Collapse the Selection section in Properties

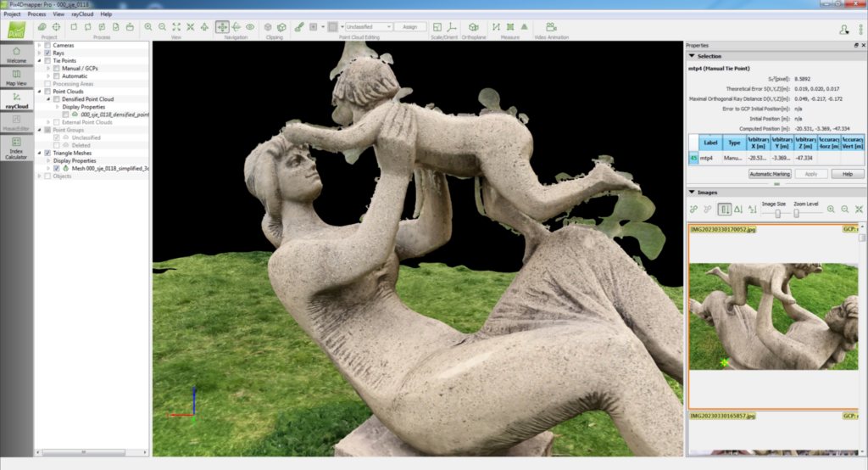coord(691,56)
